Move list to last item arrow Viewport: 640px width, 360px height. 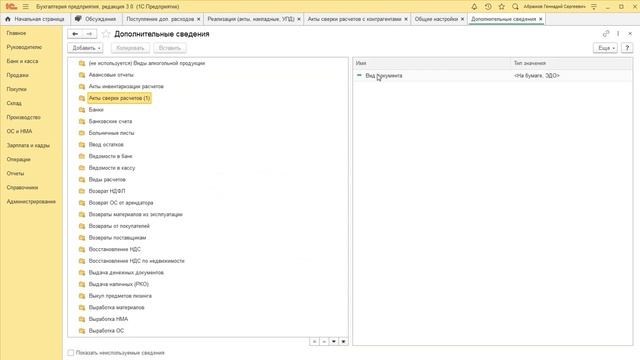point(344,341)
